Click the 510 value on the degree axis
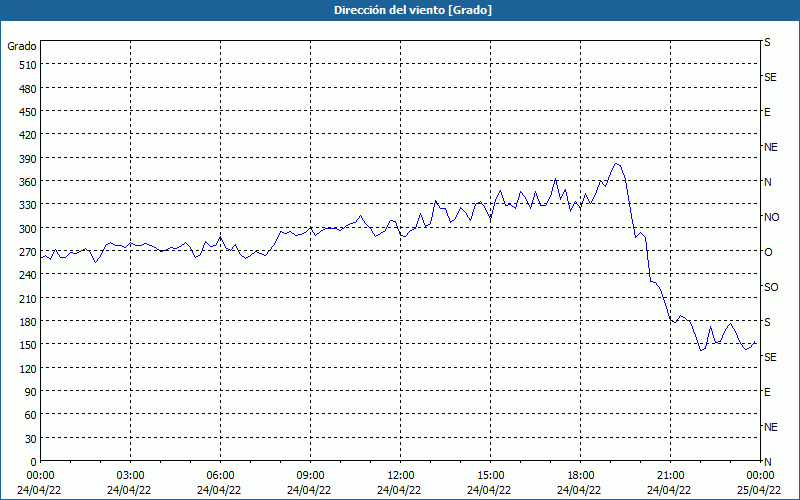800x500 pixels. point(28,65)
